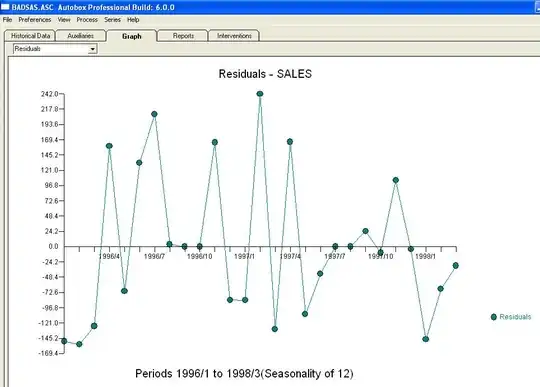Open the Residuals series dropdown arrow
The width and height of the screenshot is (540, 387).
click(92, 49)
